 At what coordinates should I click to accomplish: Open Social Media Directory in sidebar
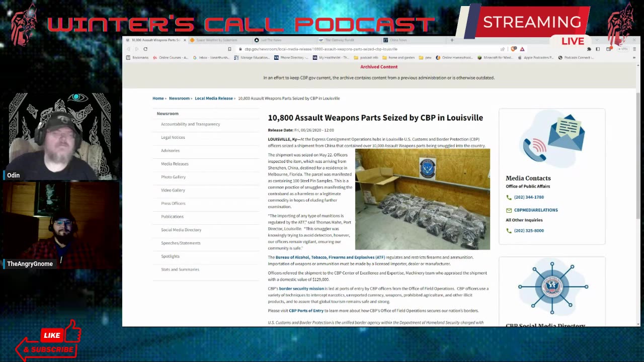181,230
